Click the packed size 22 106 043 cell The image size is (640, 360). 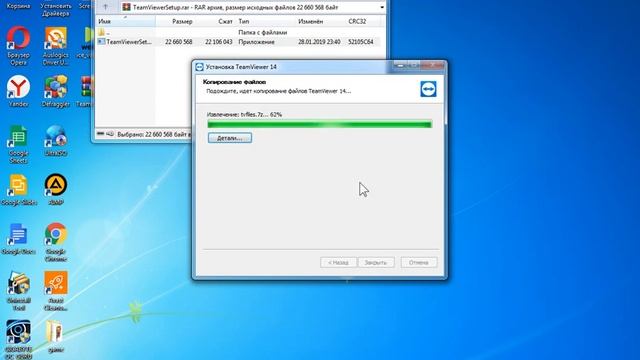click(218, 42)
